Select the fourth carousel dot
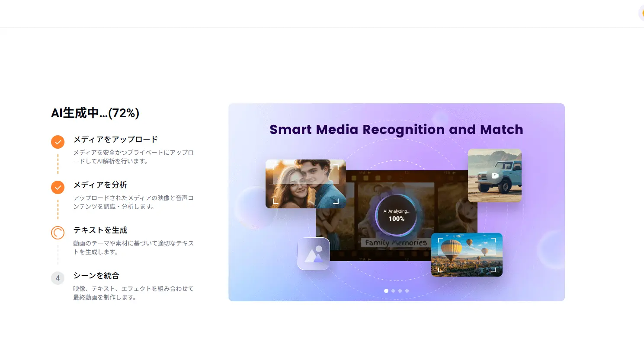 [407, 291]
